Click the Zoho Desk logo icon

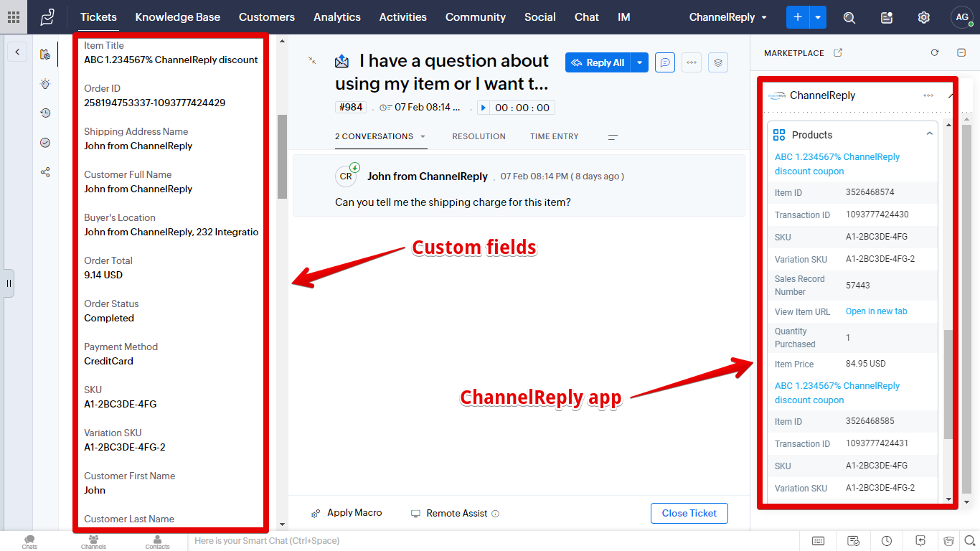pos(47,17)
